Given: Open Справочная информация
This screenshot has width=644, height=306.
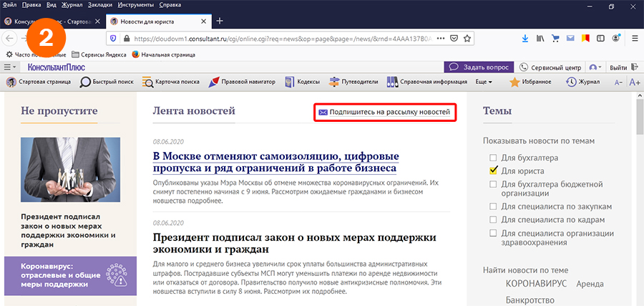Looking at the screenshot, I should pos(427,82).
